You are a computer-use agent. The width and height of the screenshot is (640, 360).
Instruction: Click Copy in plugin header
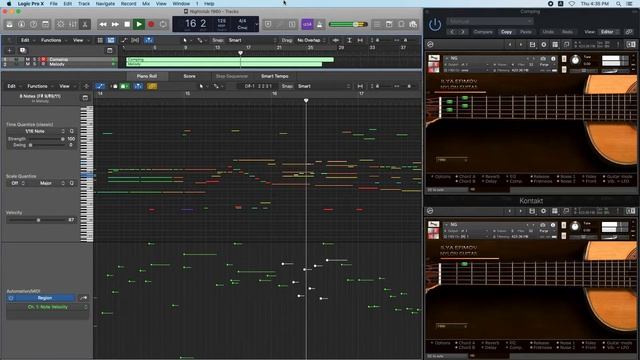coord(507,32)
